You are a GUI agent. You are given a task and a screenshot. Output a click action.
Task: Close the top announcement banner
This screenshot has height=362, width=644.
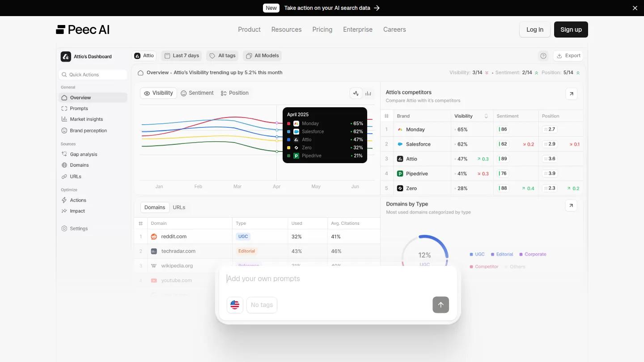click(635, 8)
